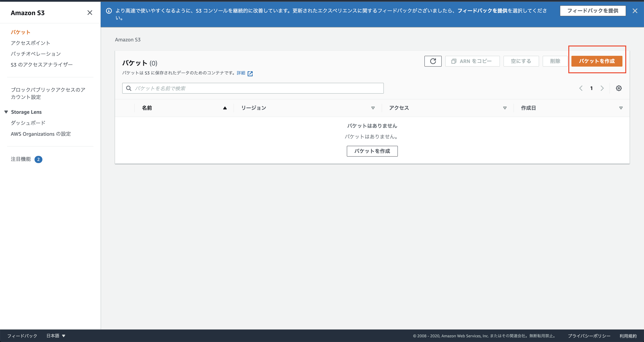
Task: Go to previous page arrow
Action: point(581,88)
